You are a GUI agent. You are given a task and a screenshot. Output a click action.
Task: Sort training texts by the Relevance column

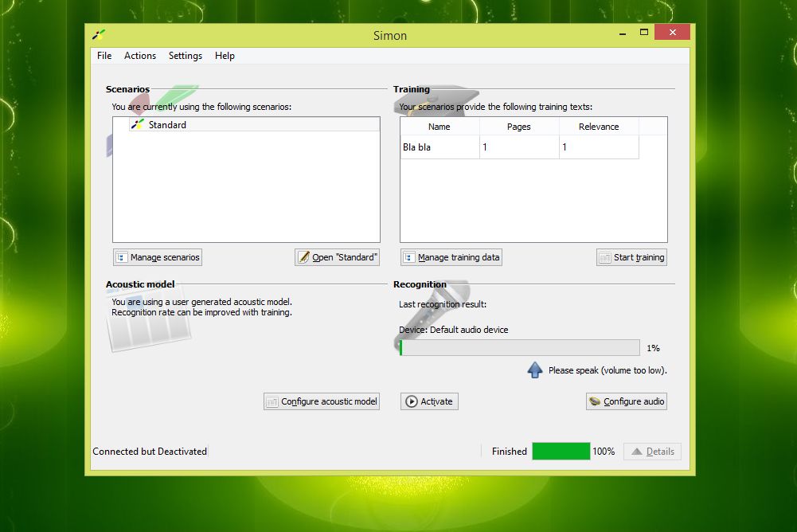(x=599, y=127)
